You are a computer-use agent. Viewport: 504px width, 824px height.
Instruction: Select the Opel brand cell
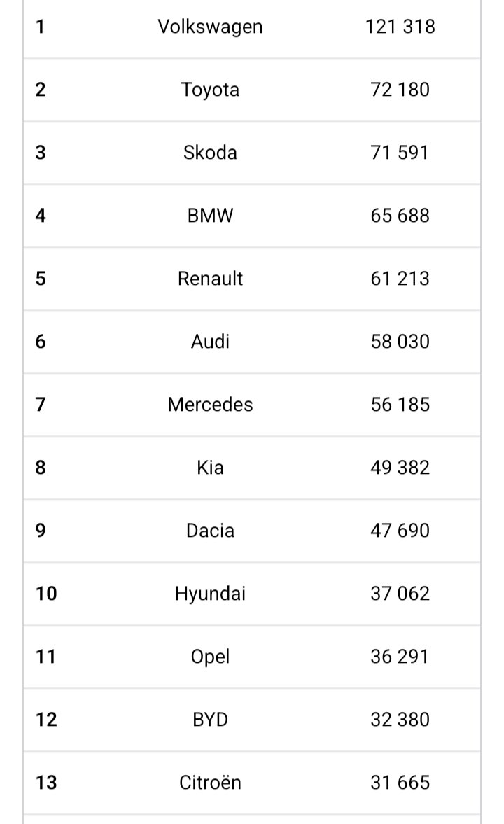[x=210, y=657]
